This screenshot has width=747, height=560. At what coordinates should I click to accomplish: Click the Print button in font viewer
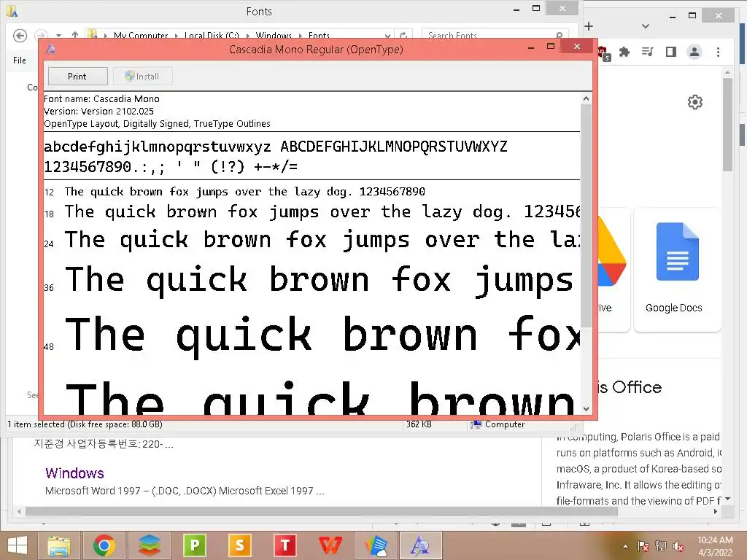pos(77,76)
